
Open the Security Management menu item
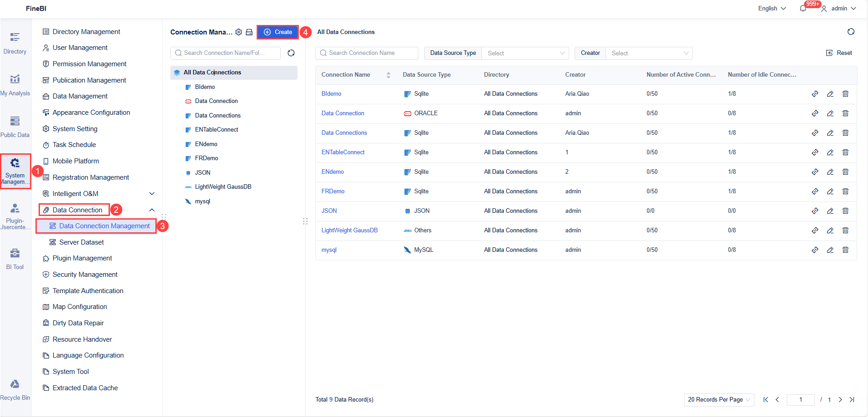[84, 274]
